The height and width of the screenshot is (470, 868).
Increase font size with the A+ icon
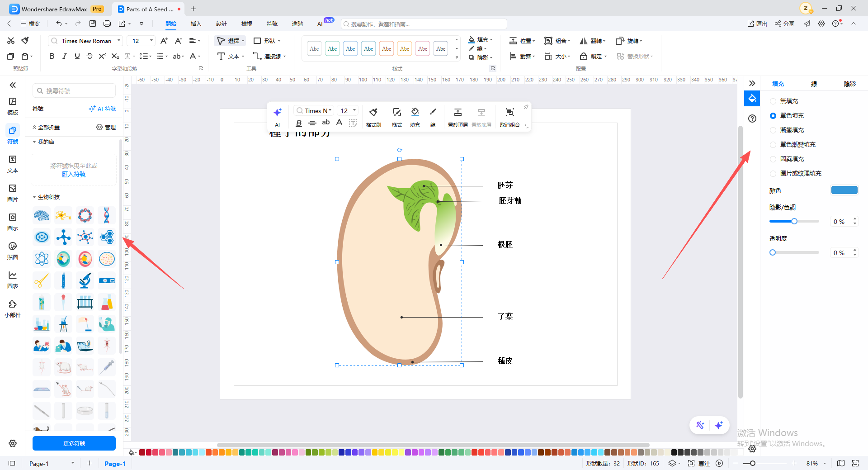[164, 41]
